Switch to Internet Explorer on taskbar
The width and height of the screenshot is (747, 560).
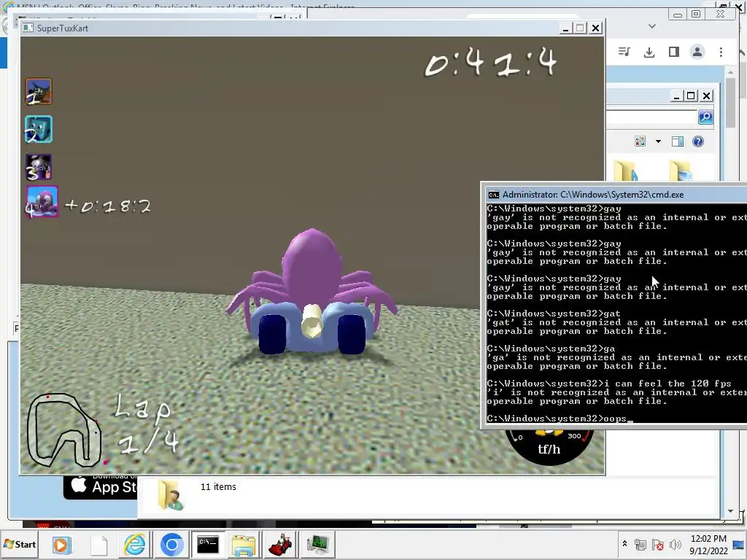pyautogui.click(x=135, y=545)
